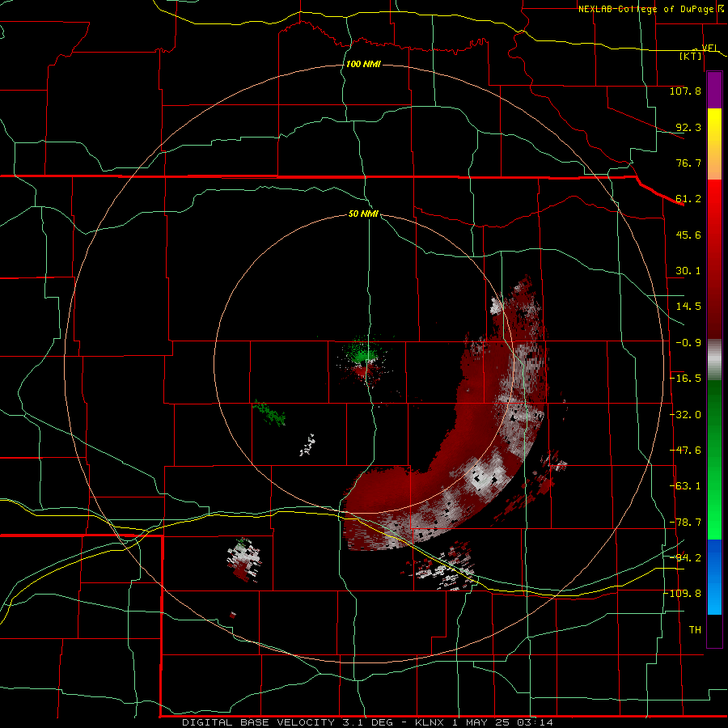Image resolution: width=728 pixels, height=728 pixels.
Task: Select the -0.9 value on velocity scale
Action: coord(688,343)
